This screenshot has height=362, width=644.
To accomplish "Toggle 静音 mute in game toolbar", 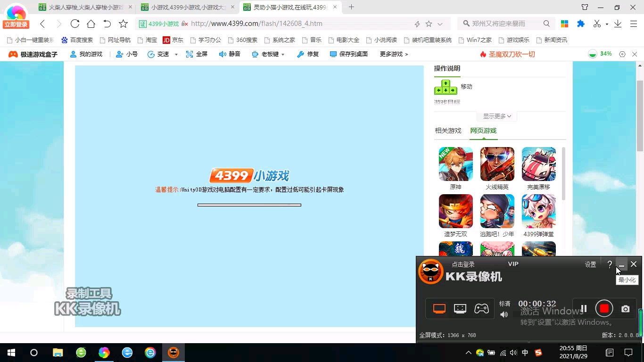I will [230, 54].
